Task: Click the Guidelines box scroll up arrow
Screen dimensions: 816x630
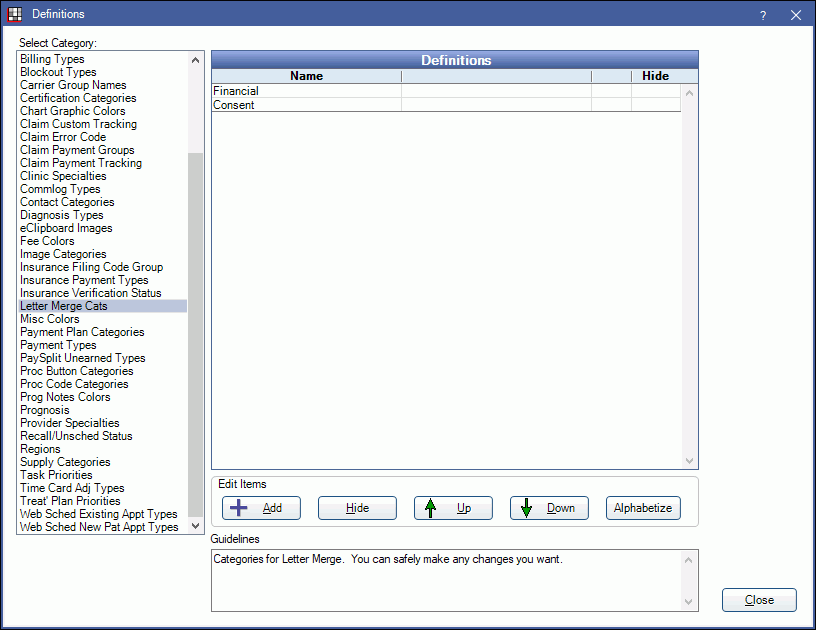Action: click(x=688, y=560)
